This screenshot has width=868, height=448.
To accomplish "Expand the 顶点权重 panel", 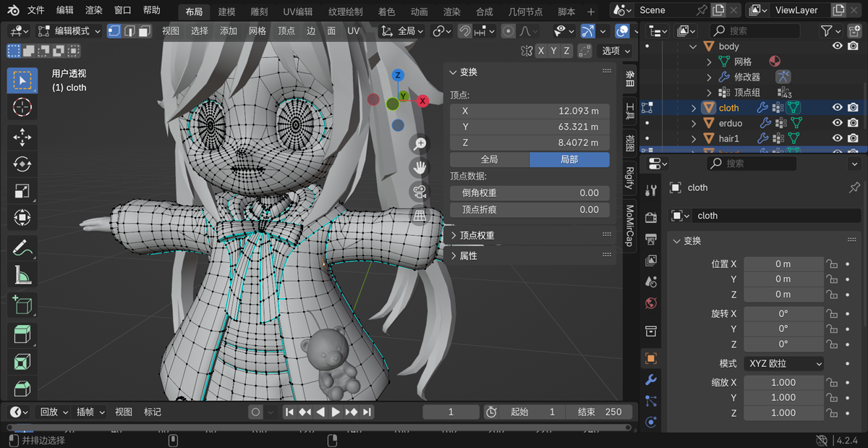I will [x=477, y=235].
